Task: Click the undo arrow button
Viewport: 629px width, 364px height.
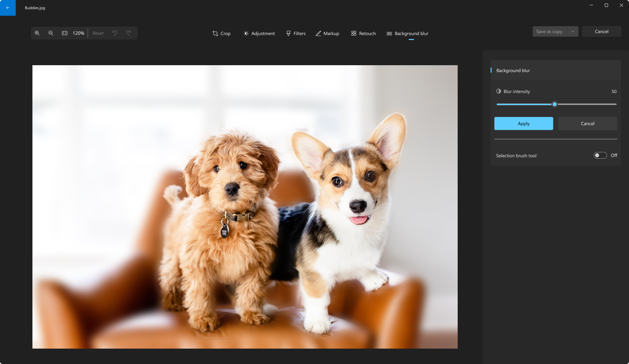Action: [115, 33]
